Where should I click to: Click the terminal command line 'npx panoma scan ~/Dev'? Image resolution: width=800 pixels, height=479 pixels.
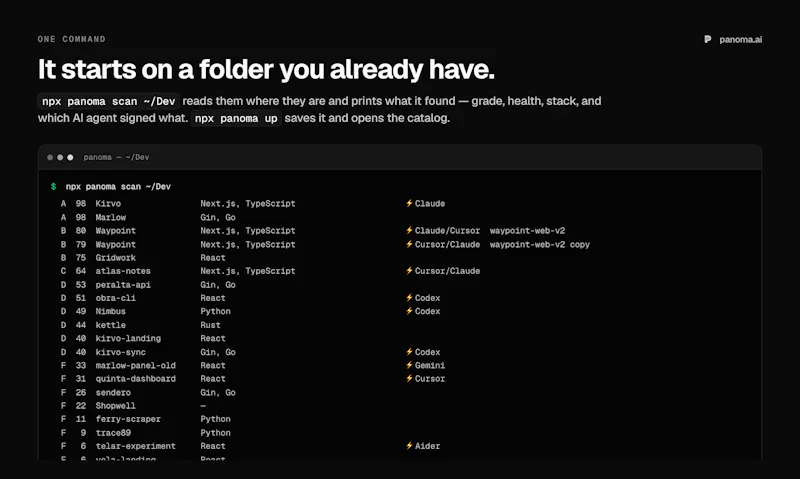pyautogui.click(x=118, y=187)
